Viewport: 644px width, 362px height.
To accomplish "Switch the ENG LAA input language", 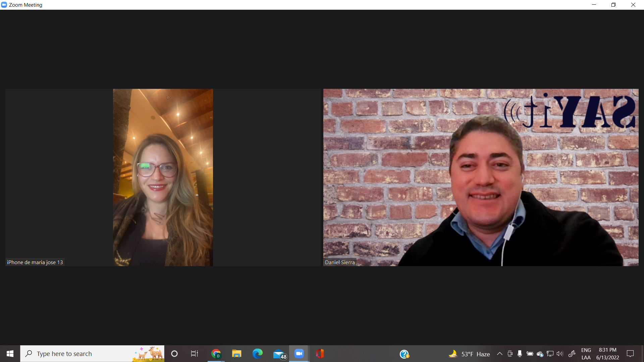I will (x=586, y=354).
